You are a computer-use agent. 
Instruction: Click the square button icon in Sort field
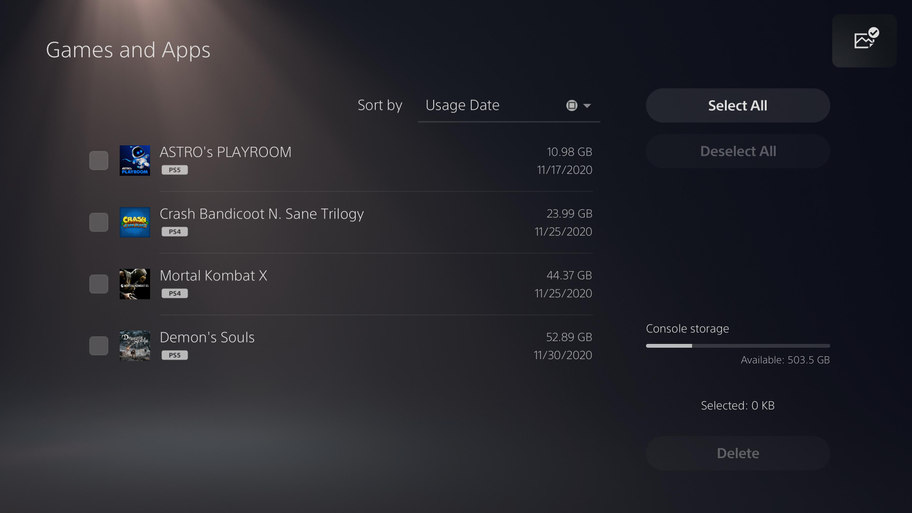572,105
